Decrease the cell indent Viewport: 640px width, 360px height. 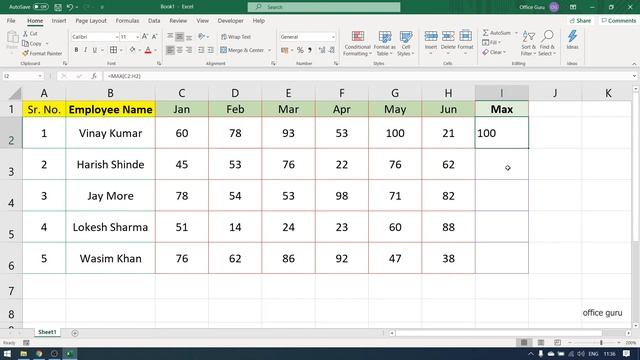[x=201, y=50]
